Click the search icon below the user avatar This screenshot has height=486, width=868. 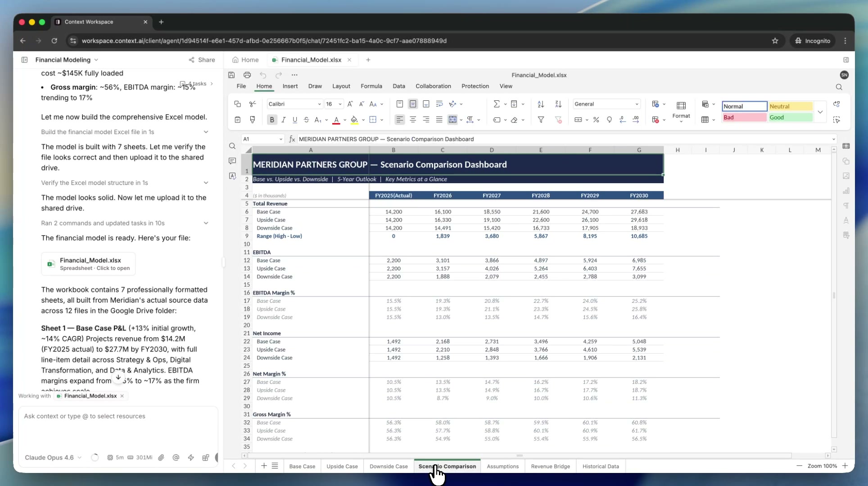[839, 87]
